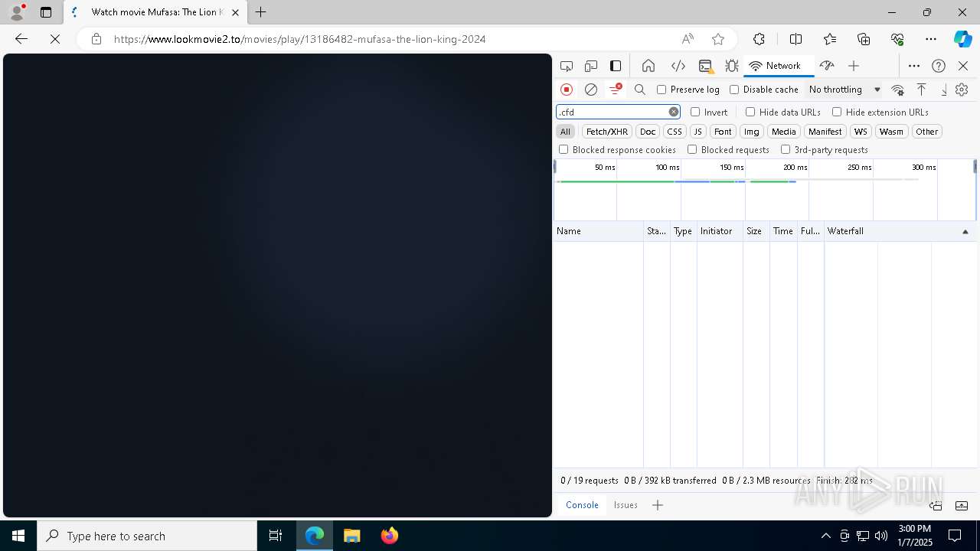Open File Explorer from taskbar

[352, 536]
